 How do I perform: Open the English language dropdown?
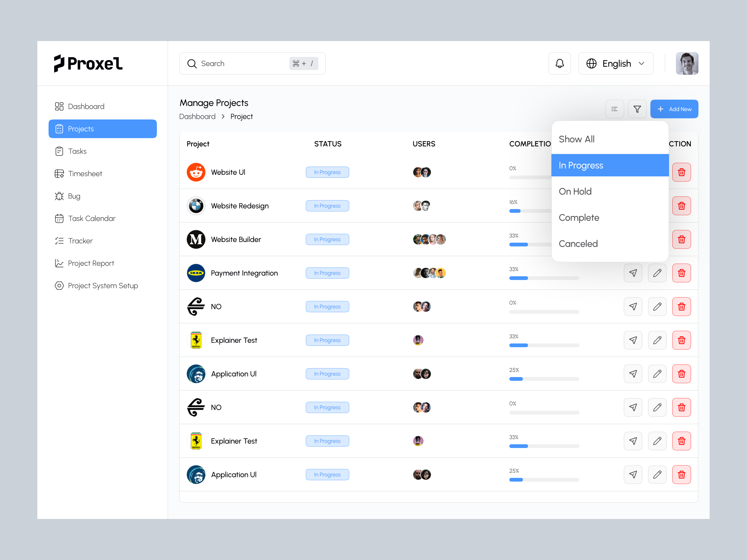click(616, 63)
